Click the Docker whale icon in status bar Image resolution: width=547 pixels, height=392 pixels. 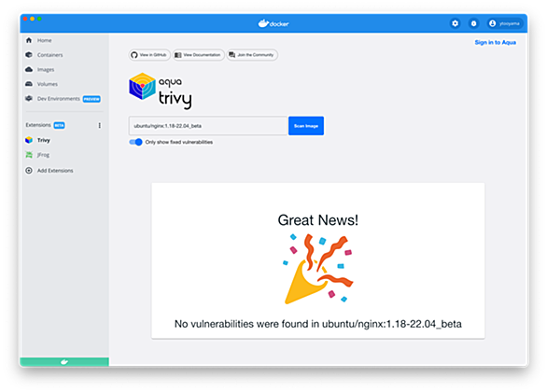tap(64, 362)
